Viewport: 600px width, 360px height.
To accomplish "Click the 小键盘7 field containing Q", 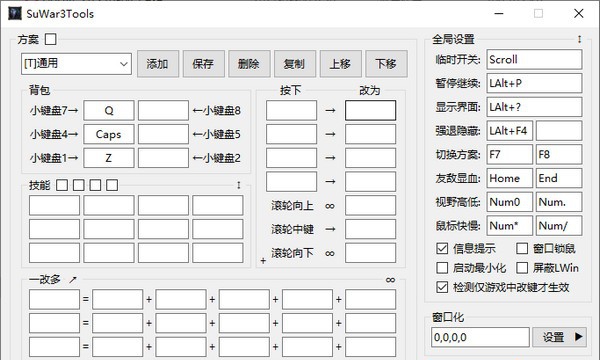I will 109,111.
